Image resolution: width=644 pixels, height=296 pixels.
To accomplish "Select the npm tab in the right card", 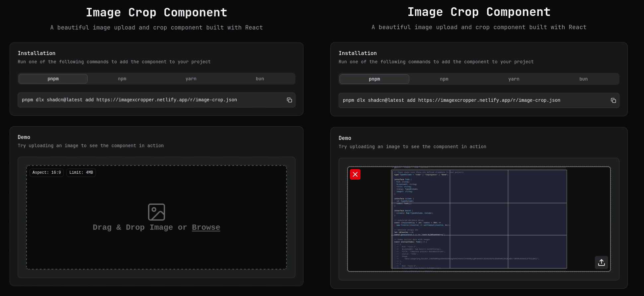I will click(444, 79).
